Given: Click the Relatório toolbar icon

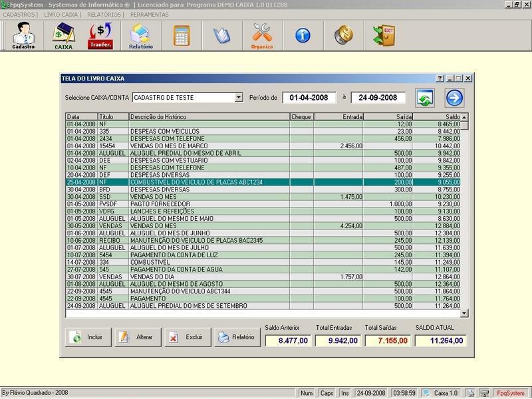Looking at the screenshot, I should 140,36.
